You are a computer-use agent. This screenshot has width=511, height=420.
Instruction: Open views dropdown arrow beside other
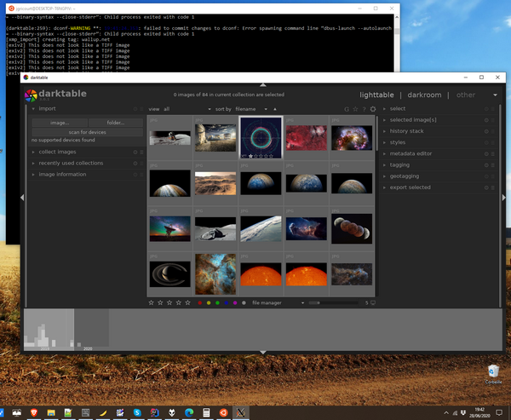[495, 95]
